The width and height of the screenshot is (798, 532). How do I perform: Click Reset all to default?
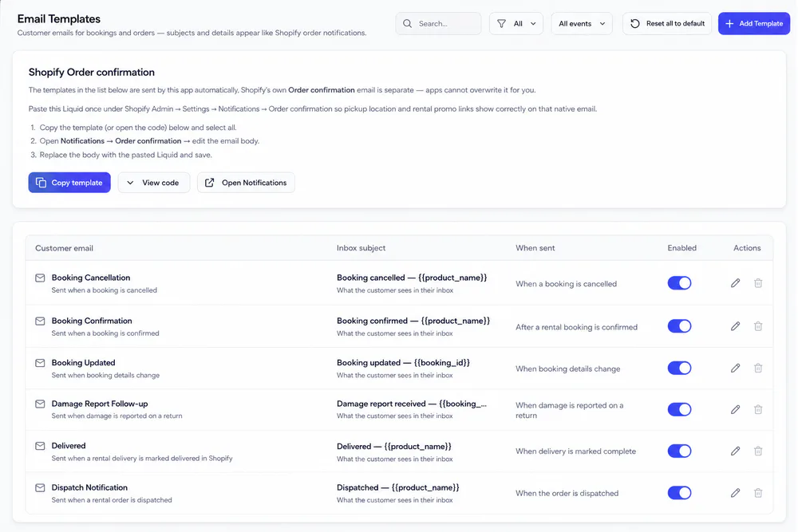click(666, 23)
